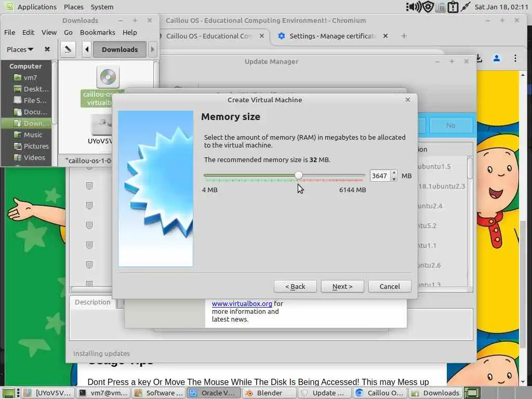This screenshot has width=532, height=399.
Task: Open the www.virtualbox.org link
Action: click(242, 303)
